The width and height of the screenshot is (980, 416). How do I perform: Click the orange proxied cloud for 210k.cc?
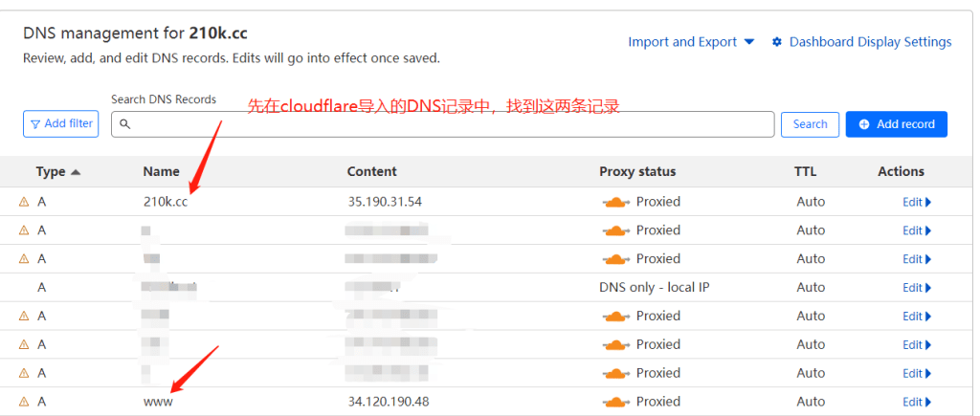[615, 202]
